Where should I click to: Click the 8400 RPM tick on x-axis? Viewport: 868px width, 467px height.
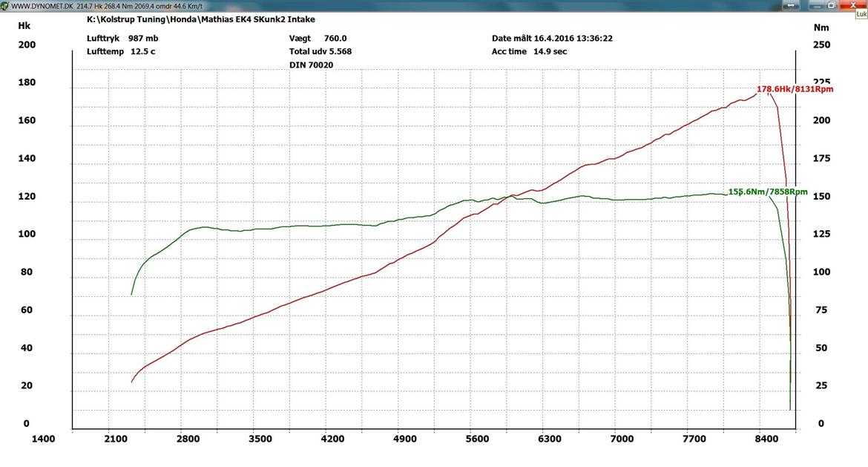pos(766,439)
